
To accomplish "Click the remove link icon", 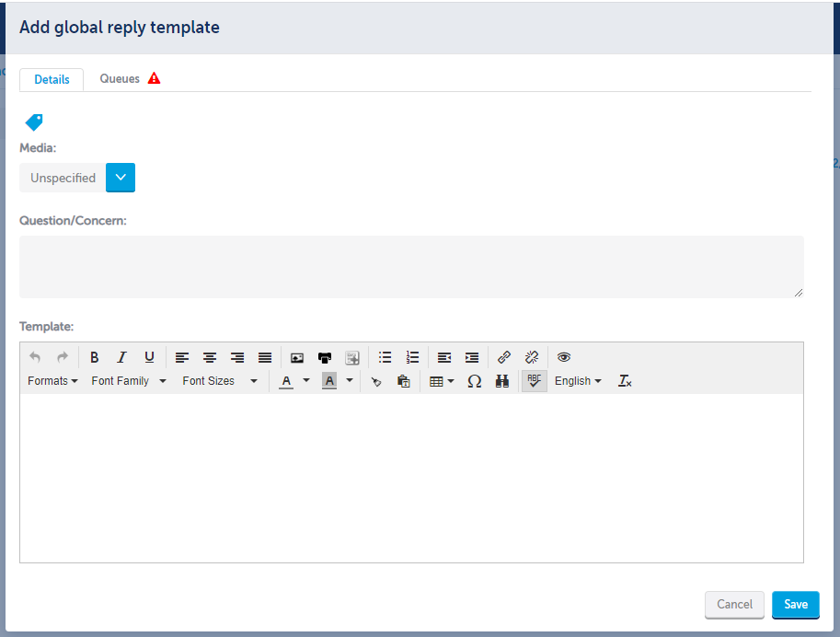I will (531, 357).
